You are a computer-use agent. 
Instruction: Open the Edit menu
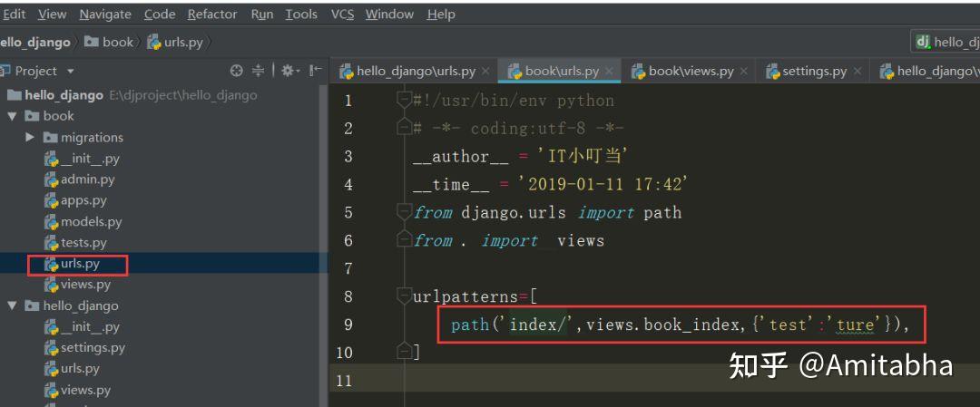pos(13,14)
